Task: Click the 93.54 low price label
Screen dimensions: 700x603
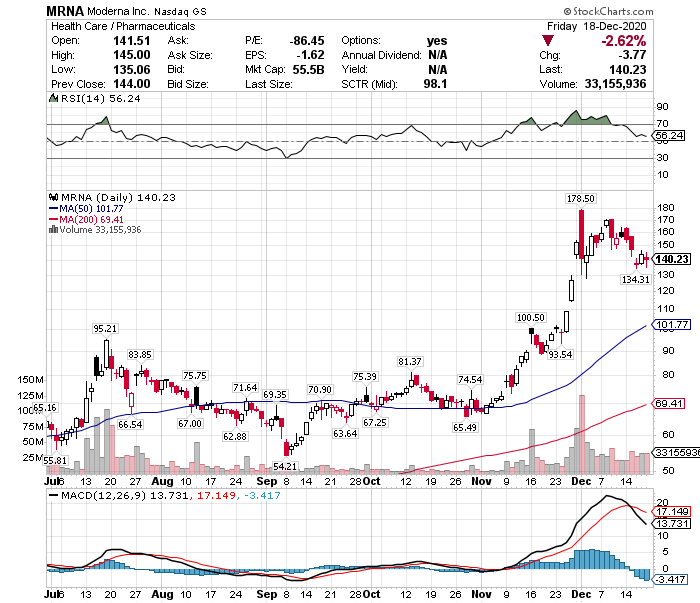Action: coord(560,354)
